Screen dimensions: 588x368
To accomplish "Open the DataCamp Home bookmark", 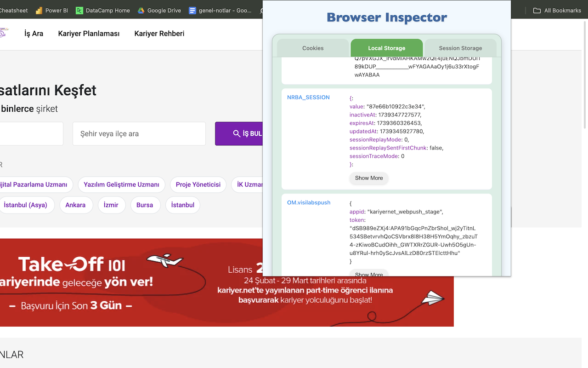I will 103,10.
